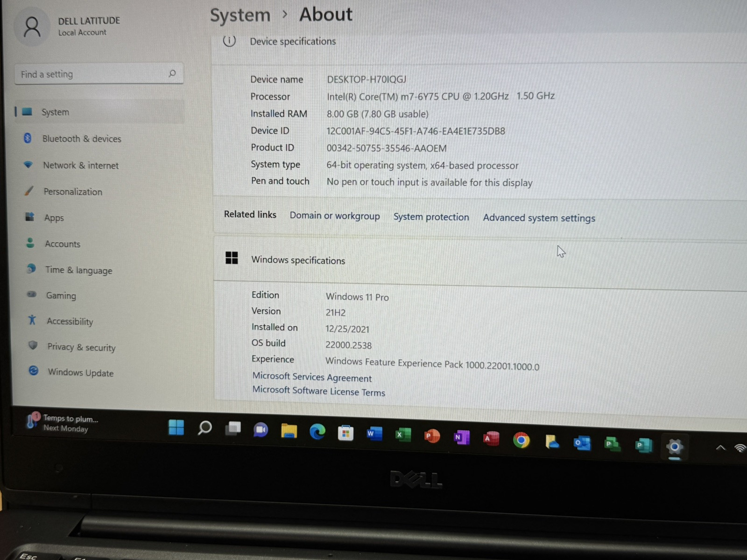Open Domain or workgroup link

(335, 216)
